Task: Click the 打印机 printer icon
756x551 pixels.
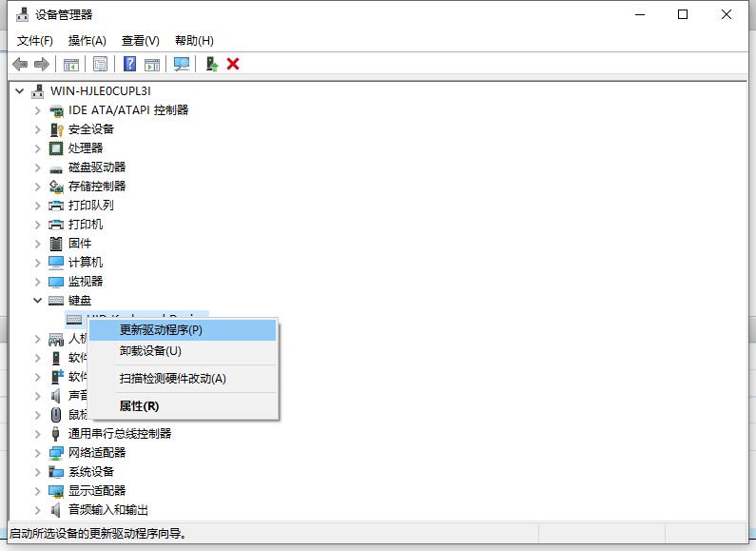Action: [56, 225]
